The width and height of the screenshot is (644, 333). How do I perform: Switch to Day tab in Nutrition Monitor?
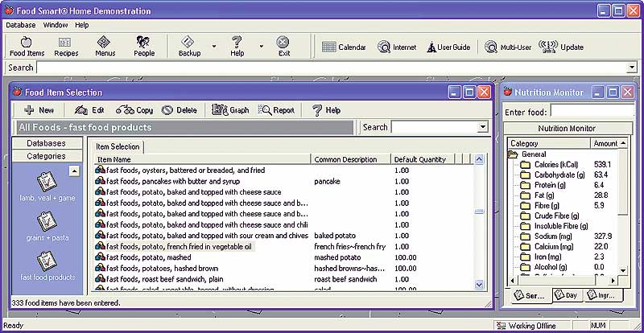567,295
